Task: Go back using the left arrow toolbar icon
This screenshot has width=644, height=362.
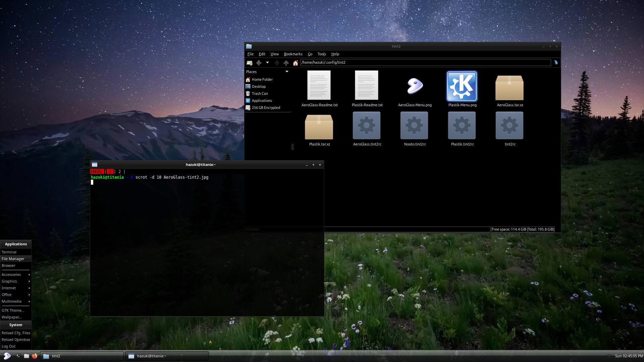Action: tap(259, 63)
